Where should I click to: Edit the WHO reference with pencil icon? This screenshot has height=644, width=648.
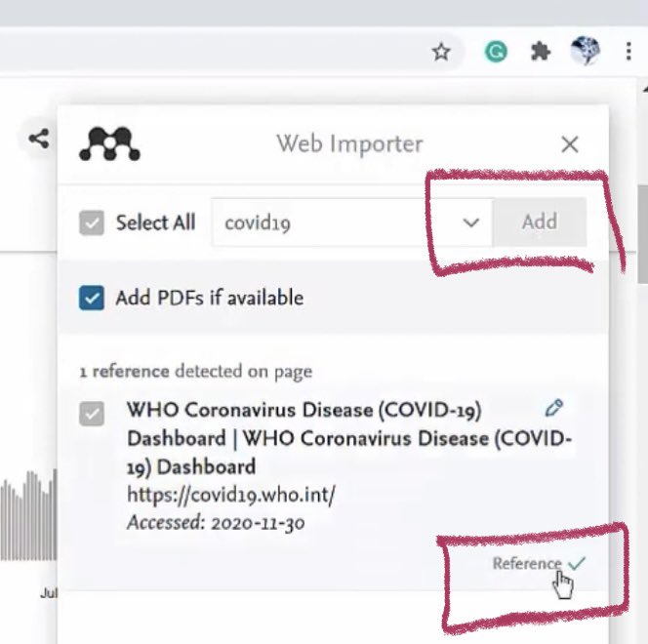(553, 408)
